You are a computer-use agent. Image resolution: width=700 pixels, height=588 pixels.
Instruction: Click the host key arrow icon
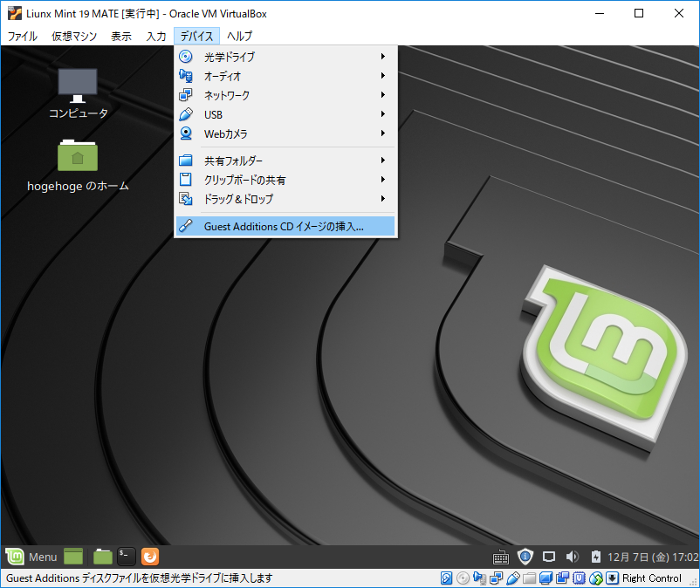pos(612,578)
